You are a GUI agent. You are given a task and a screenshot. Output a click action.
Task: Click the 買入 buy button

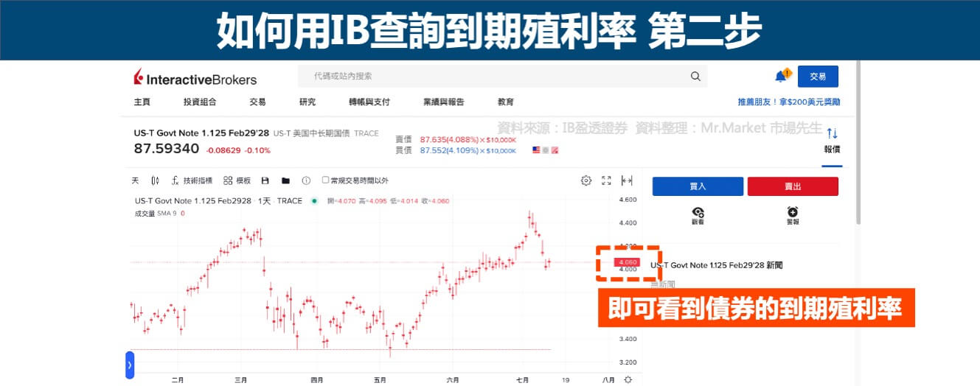click(x=698, y=186)
